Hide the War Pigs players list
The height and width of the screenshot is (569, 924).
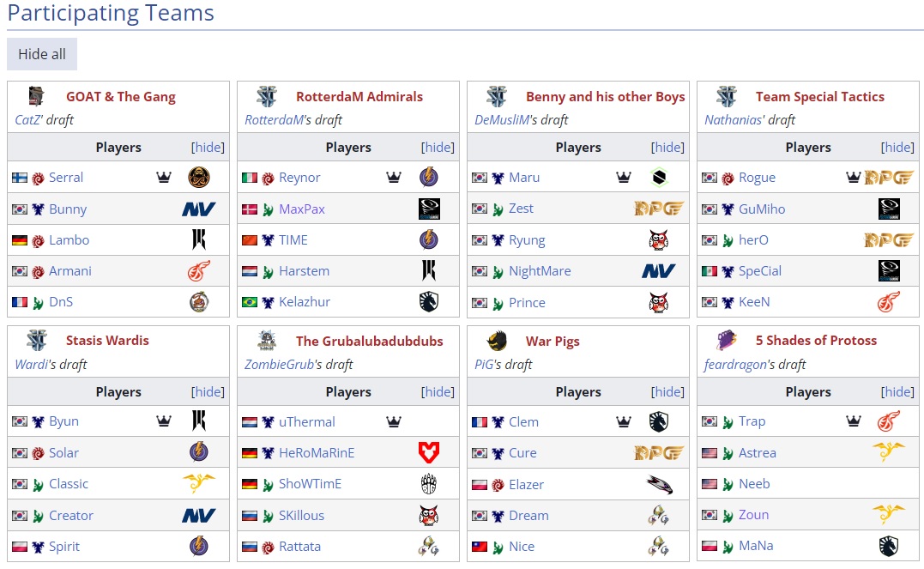(x=667, y=392)
